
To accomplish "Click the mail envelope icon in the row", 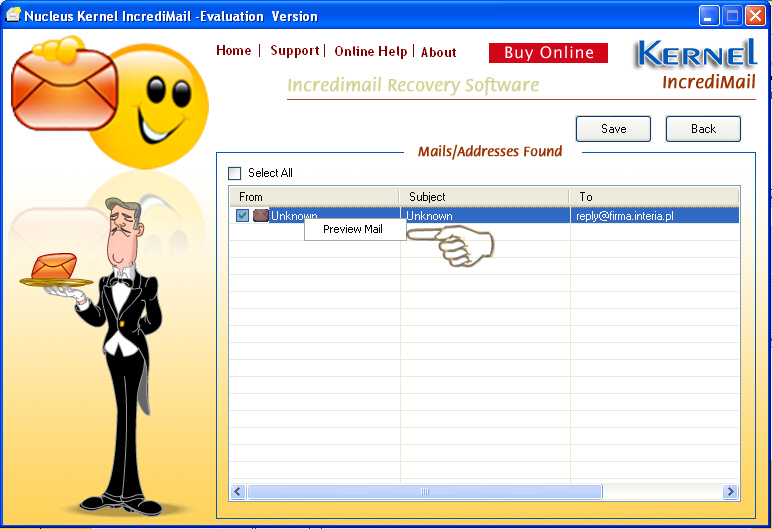I will point(260,215).
